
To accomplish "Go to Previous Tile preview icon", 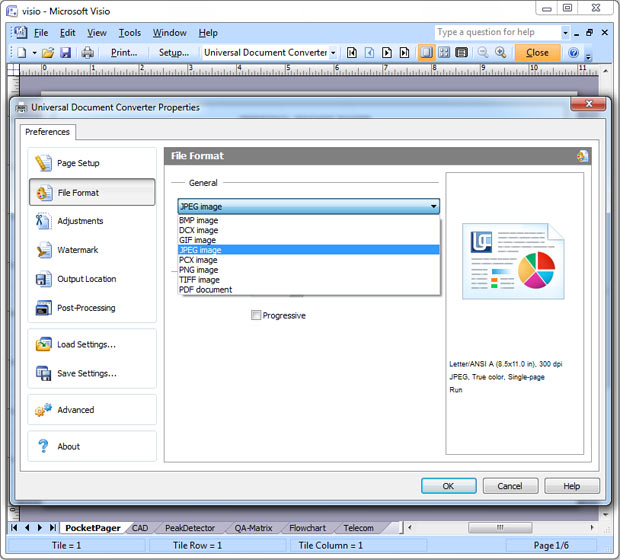I will click(369, 53).
